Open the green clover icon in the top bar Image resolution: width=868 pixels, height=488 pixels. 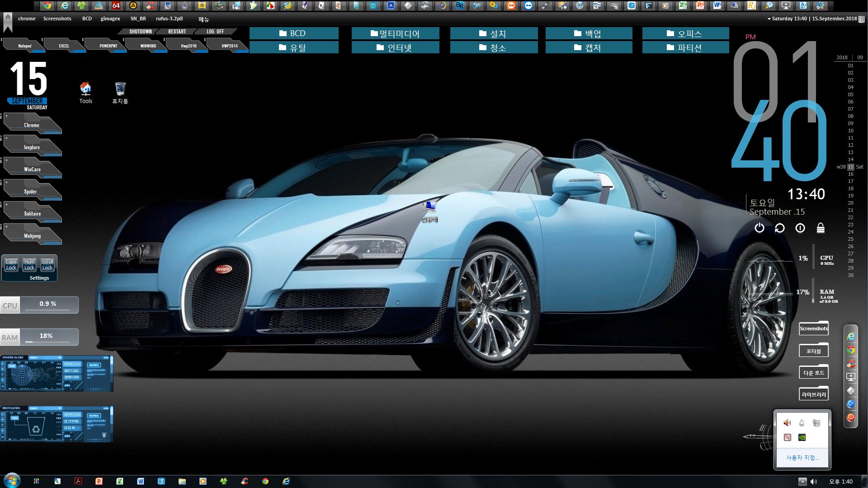[82, 5]
